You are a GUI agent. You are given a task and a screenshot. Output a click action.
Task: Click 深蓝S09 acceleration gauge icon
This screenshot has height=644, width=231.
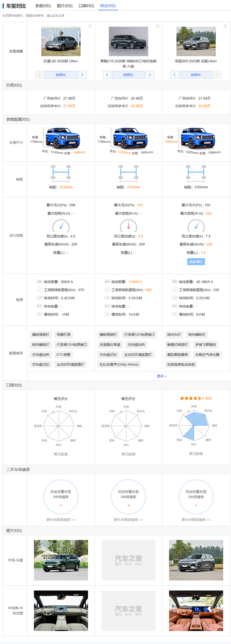[196, 226]
